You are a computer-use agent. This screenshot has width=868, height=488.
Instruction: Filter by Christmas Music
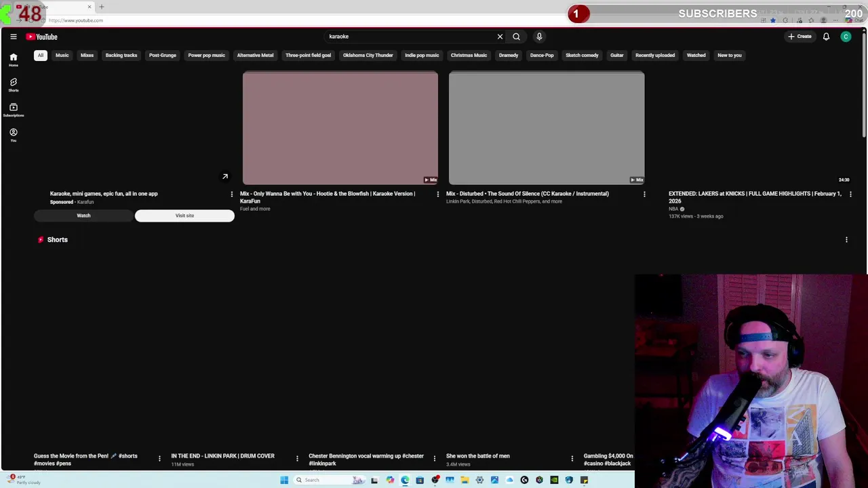coord(469,56)
